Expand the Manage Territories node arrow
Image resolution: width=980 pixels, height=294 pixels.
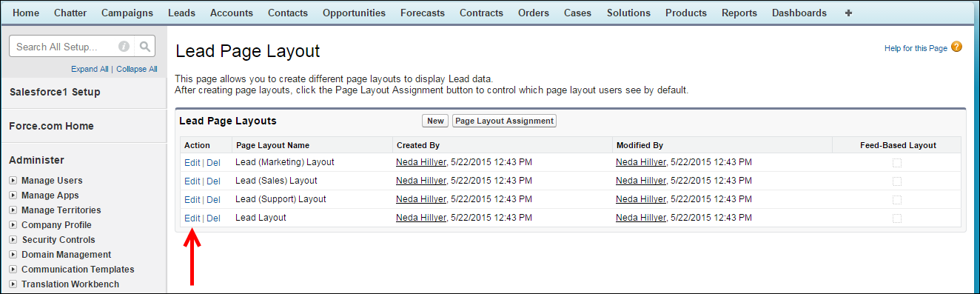(x=13, y=210)
